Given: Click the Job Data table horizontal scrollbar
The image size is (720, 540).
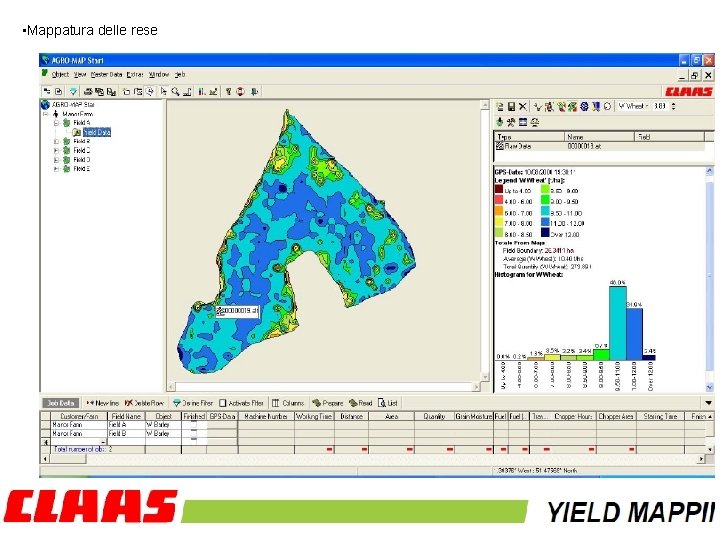Looking at the screenshot, I should [x=373, y=458].
